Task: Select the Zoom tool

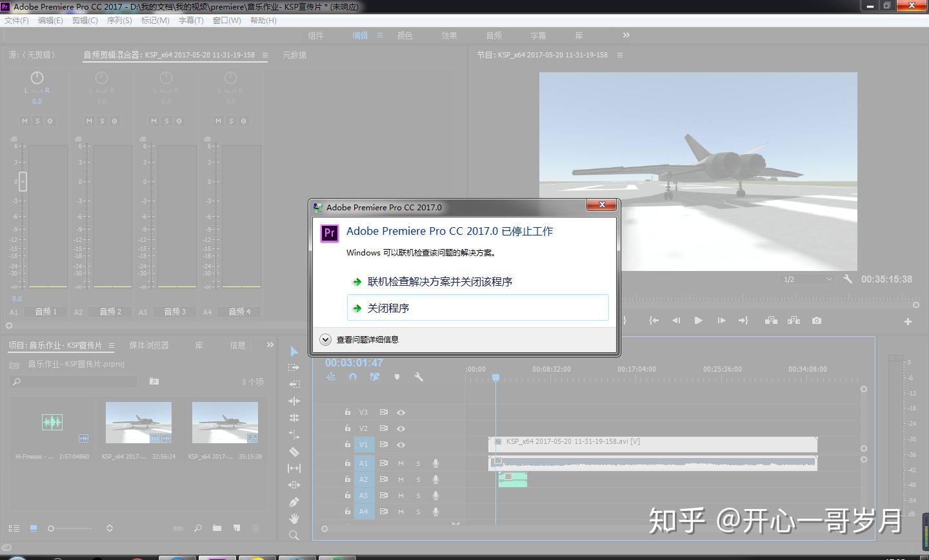Action: (294, 535)
